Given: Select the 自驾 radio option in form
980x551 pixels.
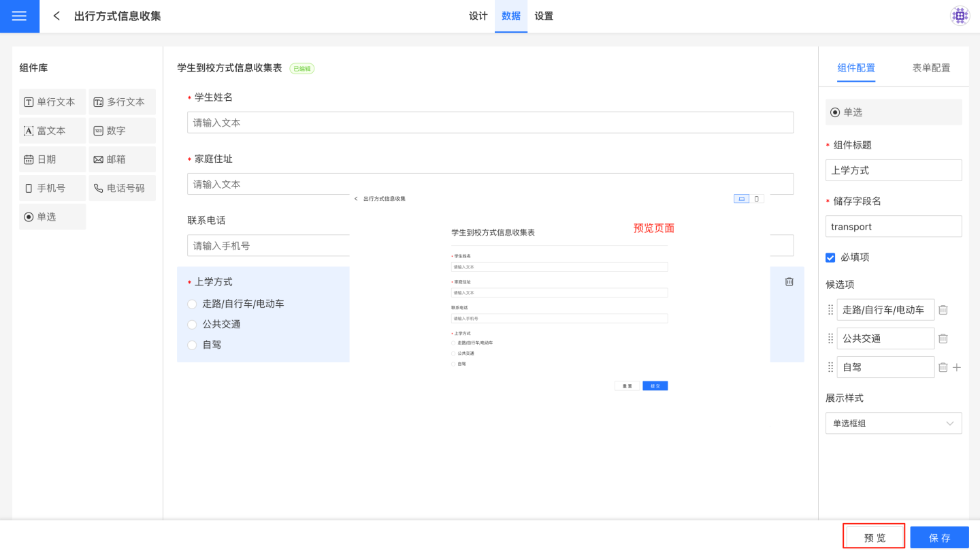Looking at the screenshot, I should coord(192,345).
